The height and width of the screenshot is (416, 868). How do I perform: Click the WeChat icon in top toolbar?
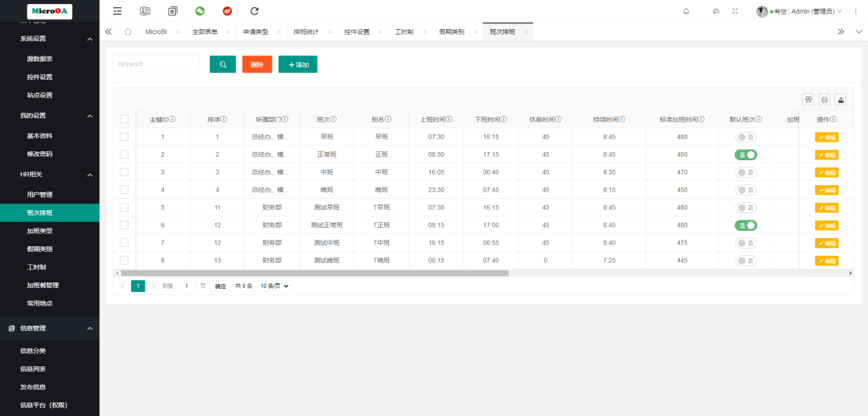(x=200, y=11)
